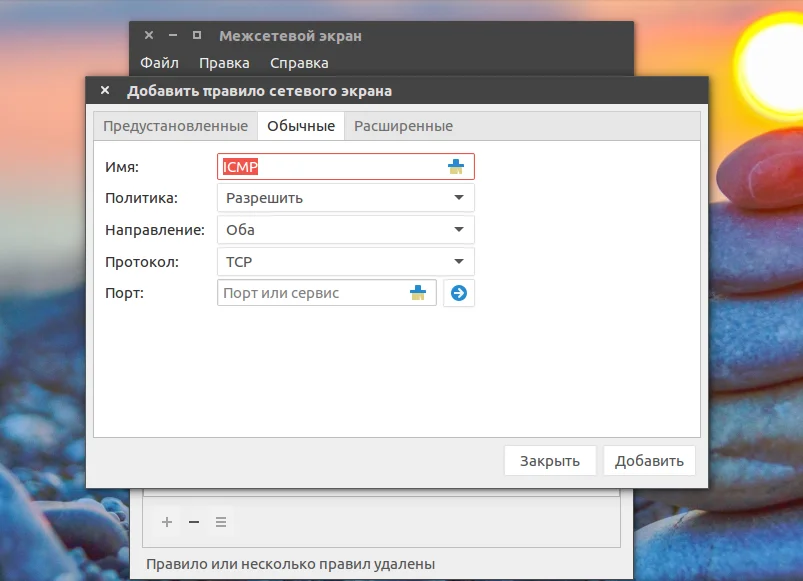Open the Справка menu
Viewport: 803px width, 581px height.
point(299,63)
